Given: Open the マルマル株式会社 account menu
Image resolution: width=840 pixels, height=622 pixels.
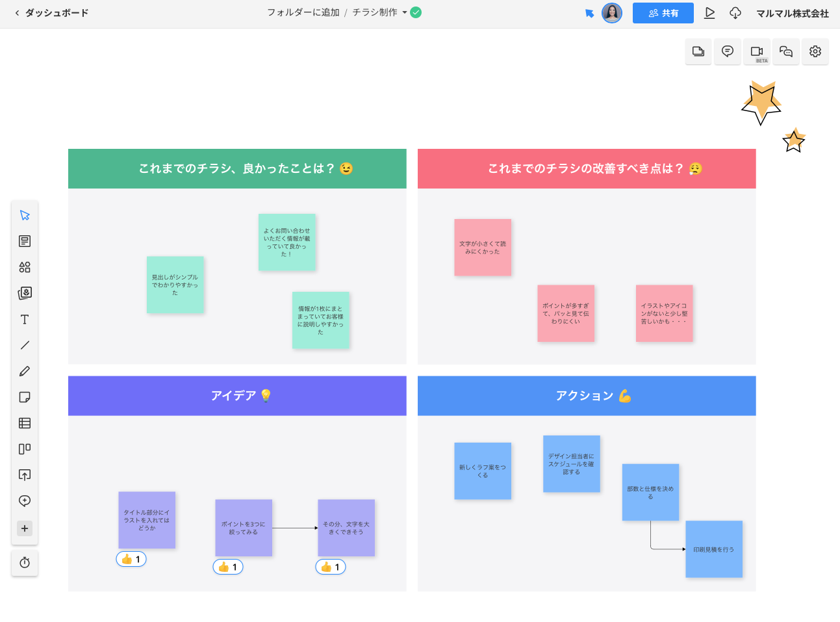Looking at the screenshot, I should pyautogui.click(x=792, y=13).
